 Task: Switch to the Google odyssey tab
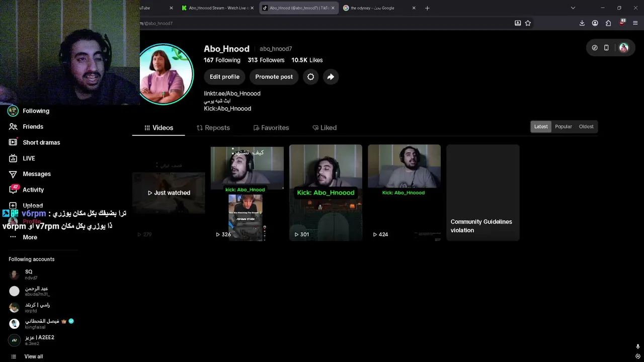[380, 8]
